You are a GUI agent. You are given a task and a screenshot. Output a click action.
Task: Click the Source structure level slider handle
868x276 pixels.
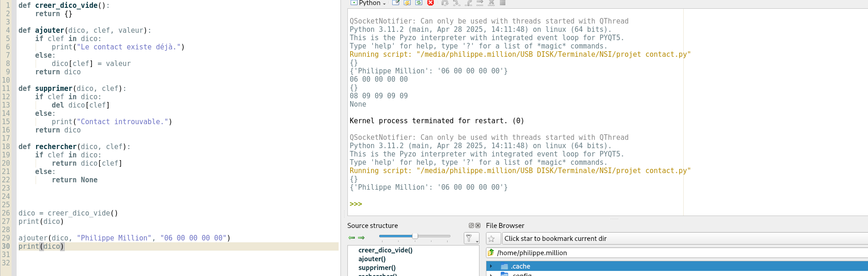(415, 236)
